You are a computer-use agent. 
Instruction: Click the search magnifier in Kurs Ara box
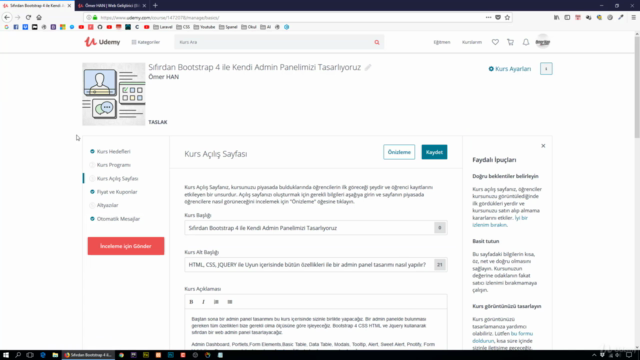377,42
